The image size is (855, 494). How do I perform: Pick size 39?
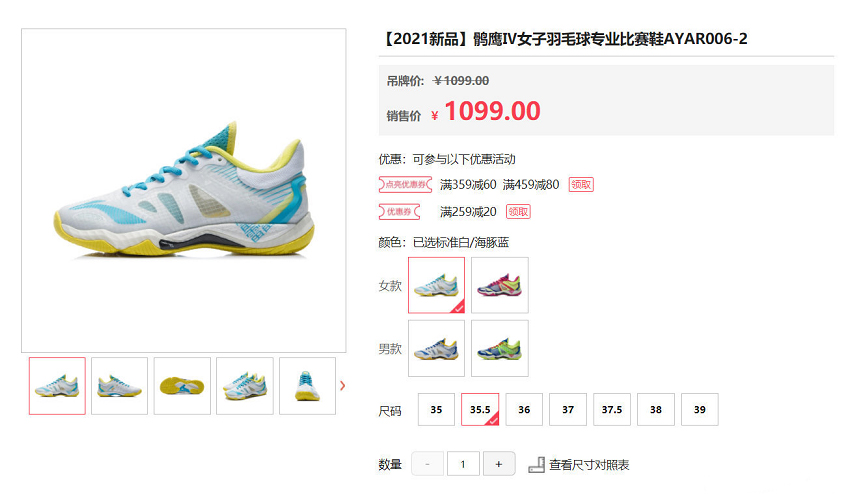pyautogui.click(x=700, y=409)
